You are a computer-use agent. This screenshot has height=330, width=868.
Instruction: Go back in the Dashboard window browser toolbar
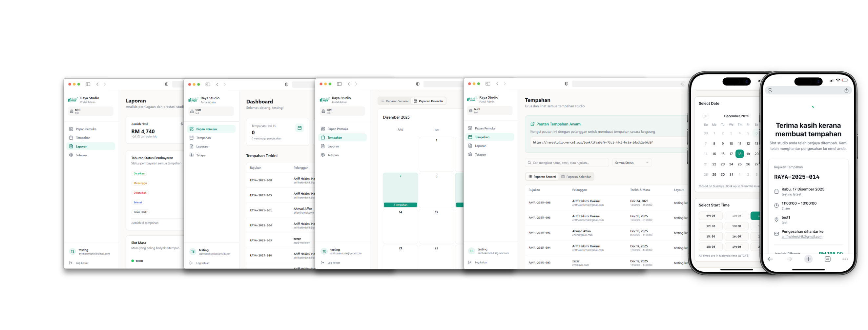pyautogui.click(x=217, y=85)
